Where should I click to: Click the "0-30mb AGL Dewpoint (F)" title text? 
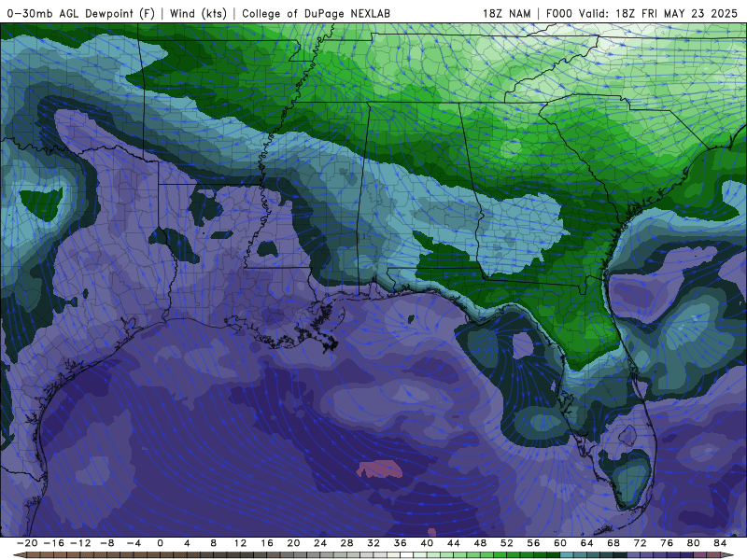click(x=81, y=13)
